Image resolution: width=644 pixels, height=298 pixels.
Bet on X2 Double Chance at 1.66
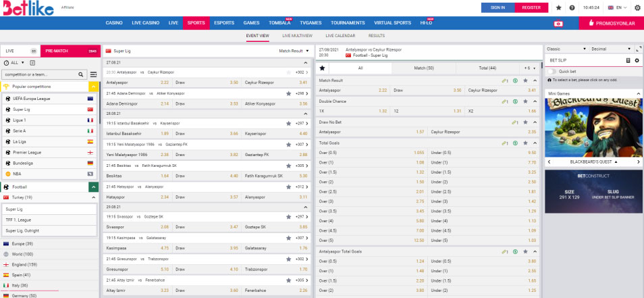coord(502,111)
